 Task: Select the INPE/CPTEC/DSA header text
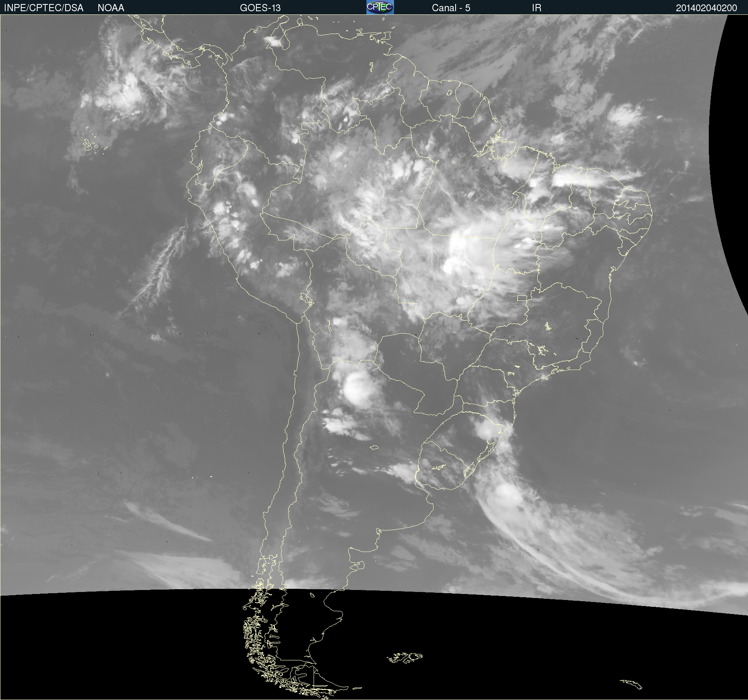click(44, 8)
